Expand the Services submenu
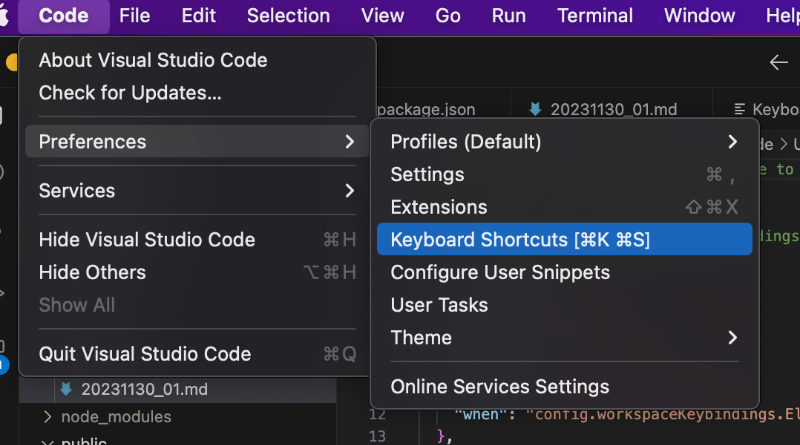This screenshot has height=445, width=800. pyautogui.click(x=349, y=190)
